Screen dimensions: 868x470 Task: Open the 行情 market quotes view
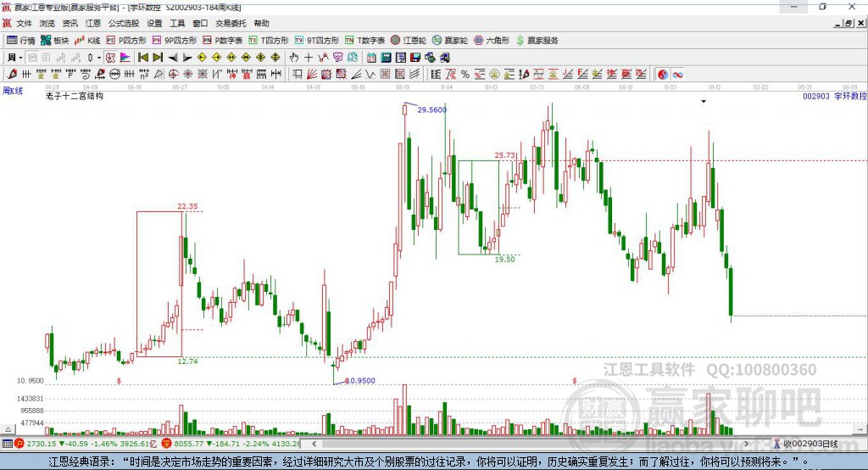[21, 41]
